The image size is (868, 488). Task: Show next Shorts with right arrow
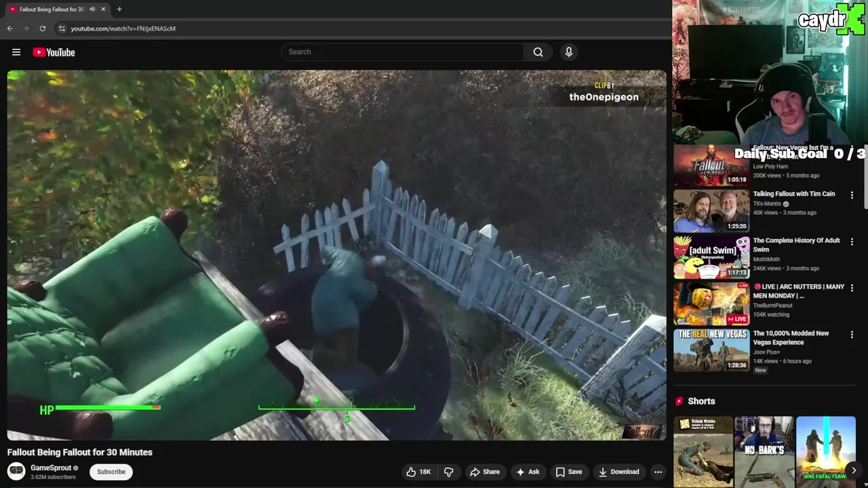[x=854, y=470]
